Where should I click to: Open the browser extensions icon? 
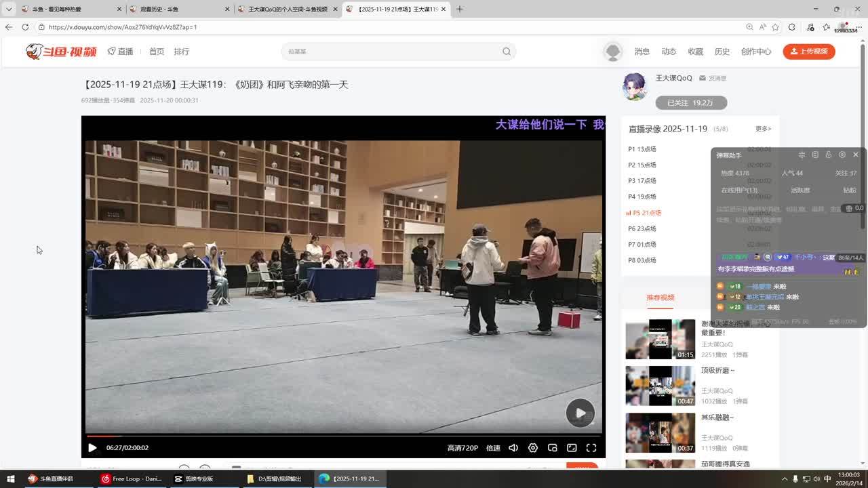(x=791, y=27)
